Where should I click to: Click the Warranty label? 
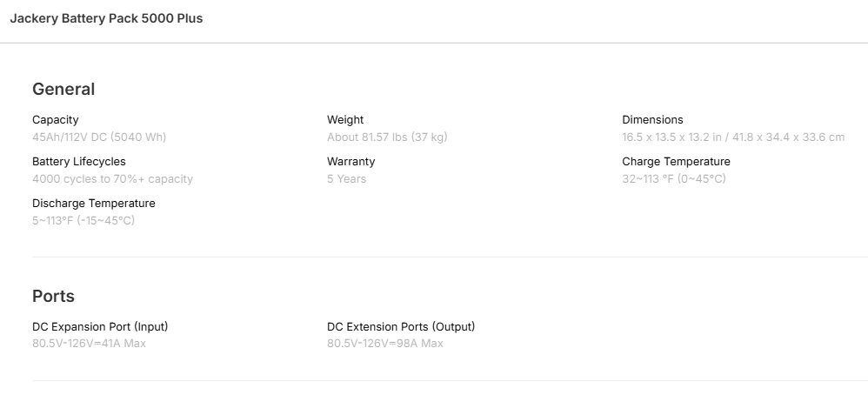coord(351,162)
